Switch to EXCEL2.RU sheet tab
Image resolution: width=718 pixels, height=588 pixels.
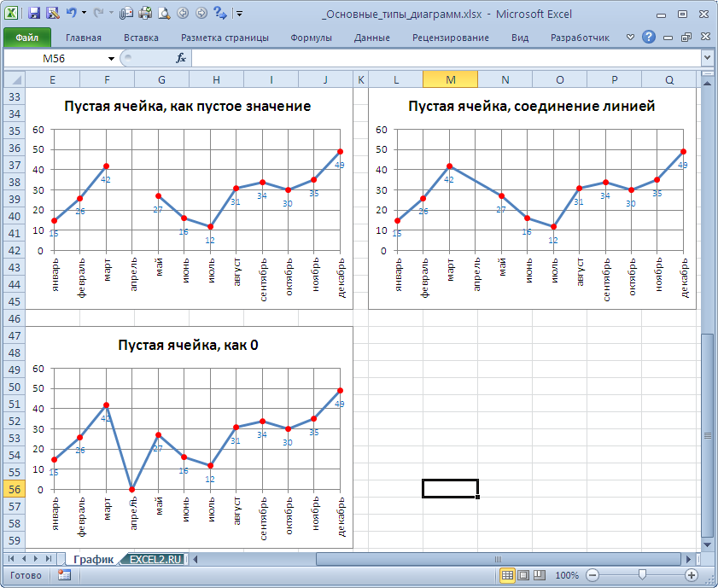155,559
